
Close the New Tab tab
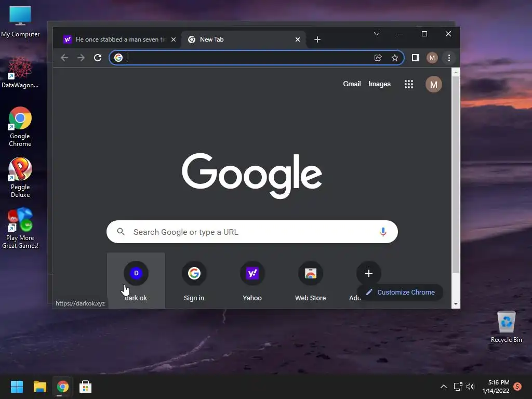[x=298, y=39]
